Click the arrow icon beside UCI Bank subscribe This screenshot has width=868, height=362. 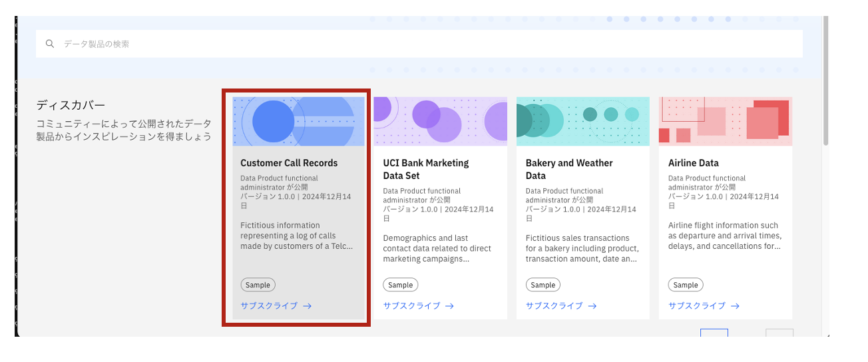tap(449, 306)
